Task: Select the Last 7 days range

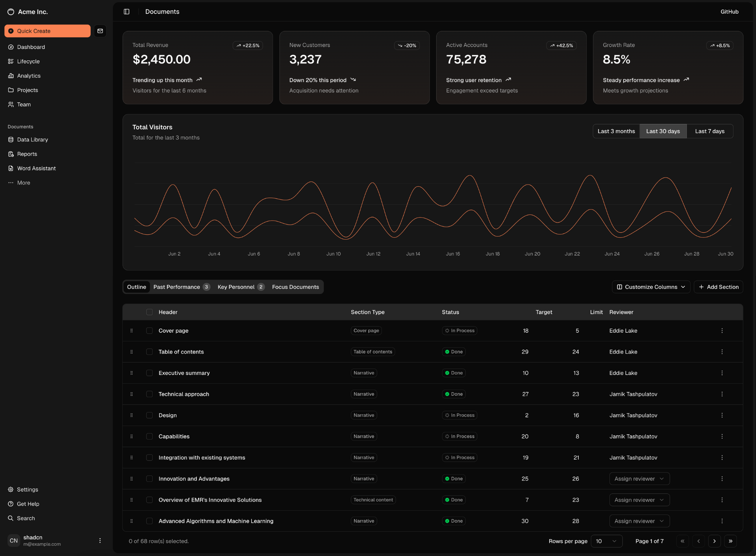Action: click(x=710, y=132)
